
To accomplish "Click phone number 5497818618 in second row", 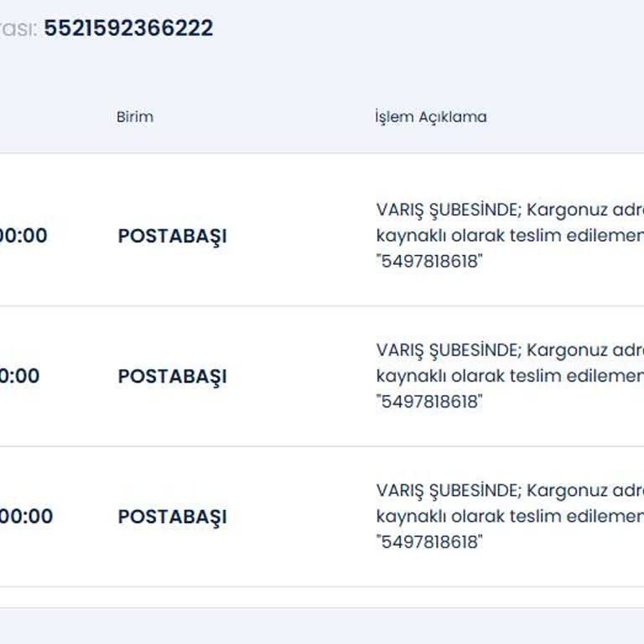I will [432, 402].
